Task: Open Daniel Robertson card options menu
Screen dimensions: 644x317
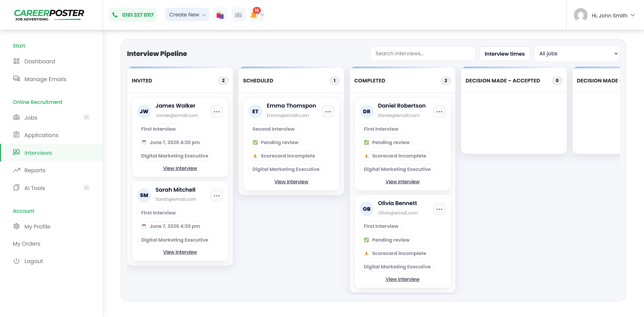Action: pyautogui.click(x=439, y=112)
